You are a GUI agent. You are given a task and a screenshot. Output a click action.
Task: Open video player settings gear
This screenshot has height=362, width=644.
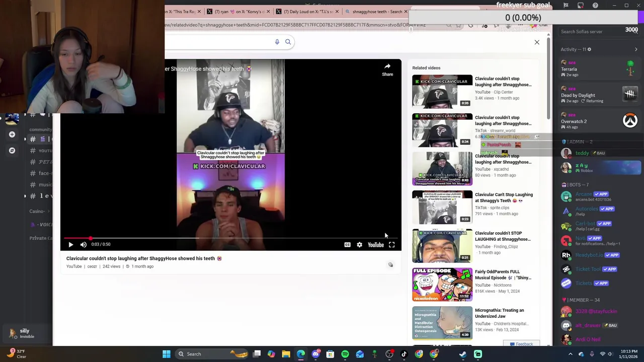tap(359, 245)
